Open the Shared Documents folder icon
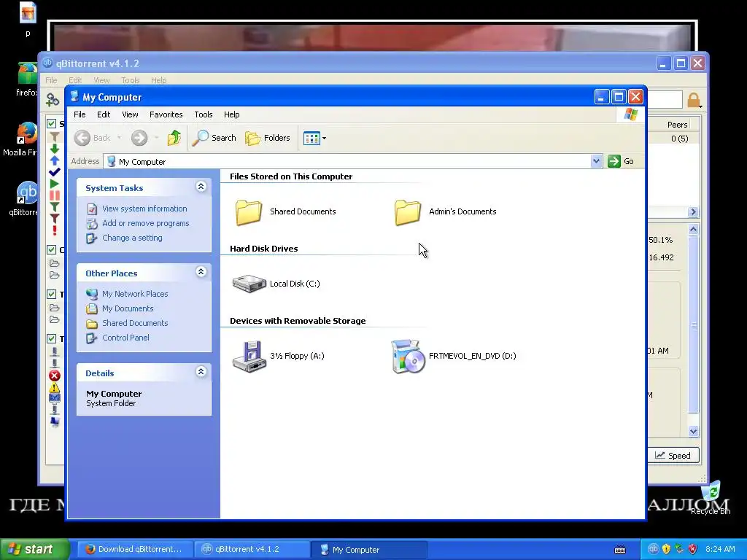Screen dimensions: 747x560 click(x=249, y=212)
